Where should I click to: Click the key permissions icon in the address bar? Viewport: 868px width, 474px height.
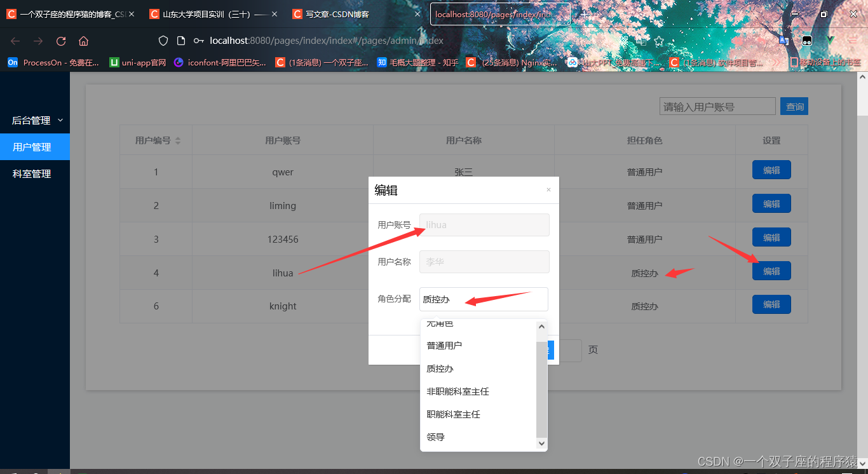(x=199, y=41)
